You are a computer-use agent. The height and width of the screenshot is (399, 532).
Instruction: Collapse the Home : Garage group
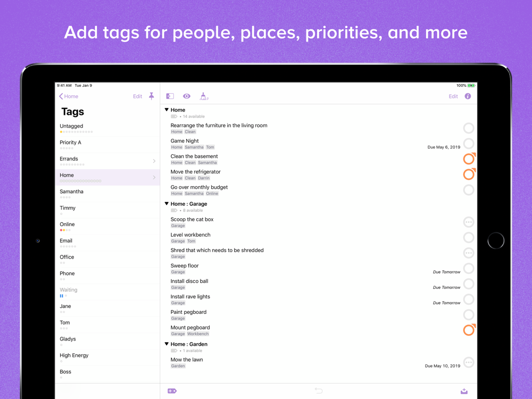(167, 204)
